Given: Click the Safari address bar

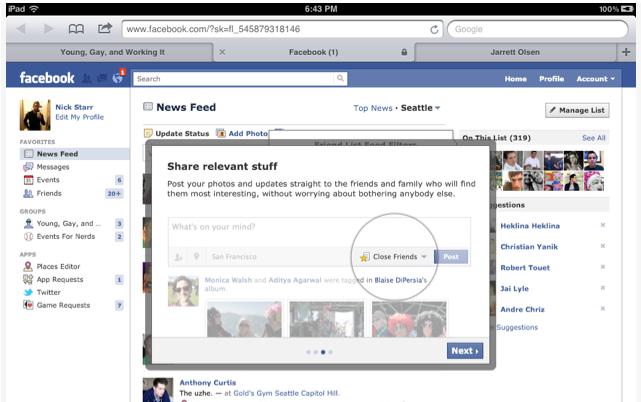Looking at the screenshot, I should [282, 29].
